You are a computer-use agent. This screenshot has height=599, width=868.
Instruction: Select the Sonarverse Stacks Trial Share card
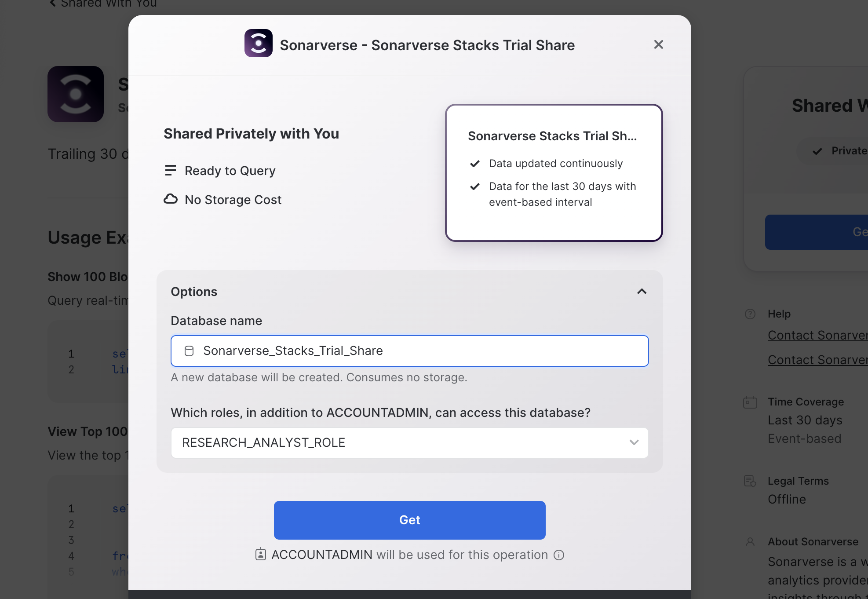(554, 173)
